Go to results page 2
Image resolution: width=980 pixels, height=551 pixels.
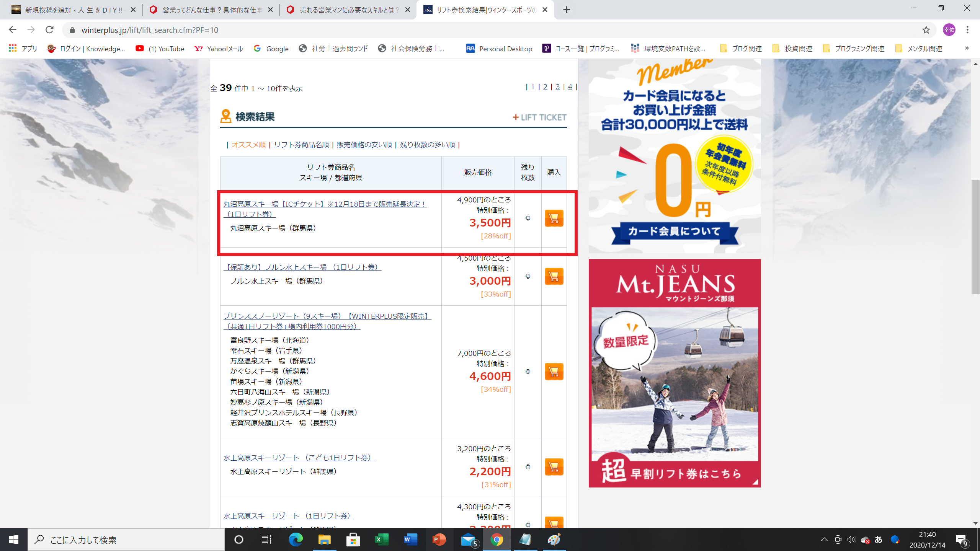tap(545, 87)
